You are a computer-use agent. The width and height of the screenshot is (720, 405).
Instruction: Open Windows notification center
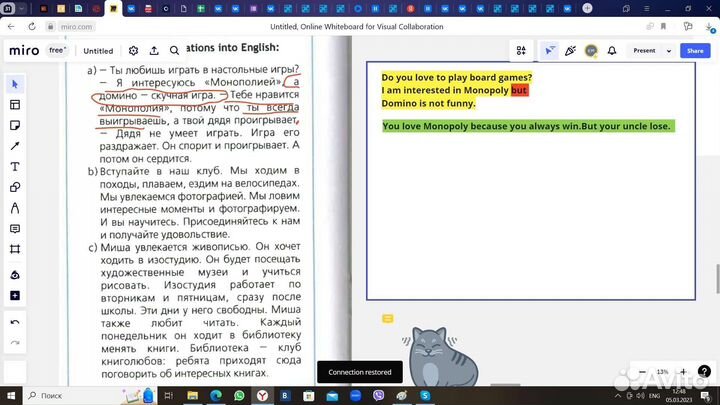tap(706, 395)
